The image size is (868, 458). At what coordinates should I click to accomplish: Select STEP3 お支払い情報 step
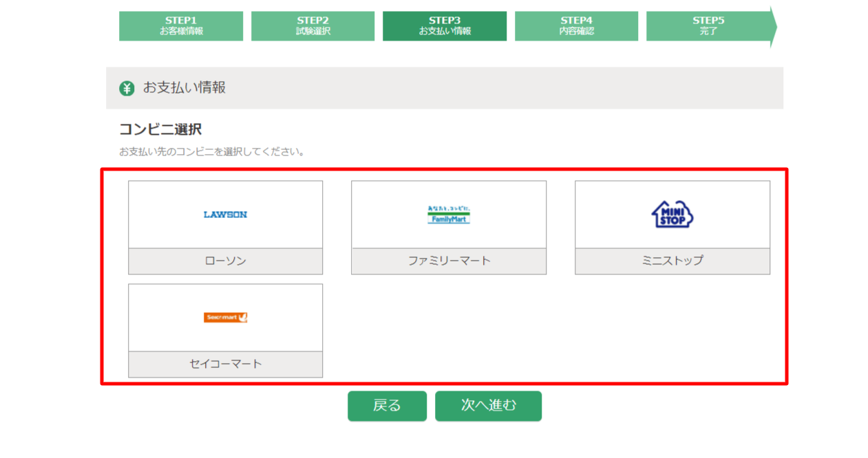[x=445, y=26]
